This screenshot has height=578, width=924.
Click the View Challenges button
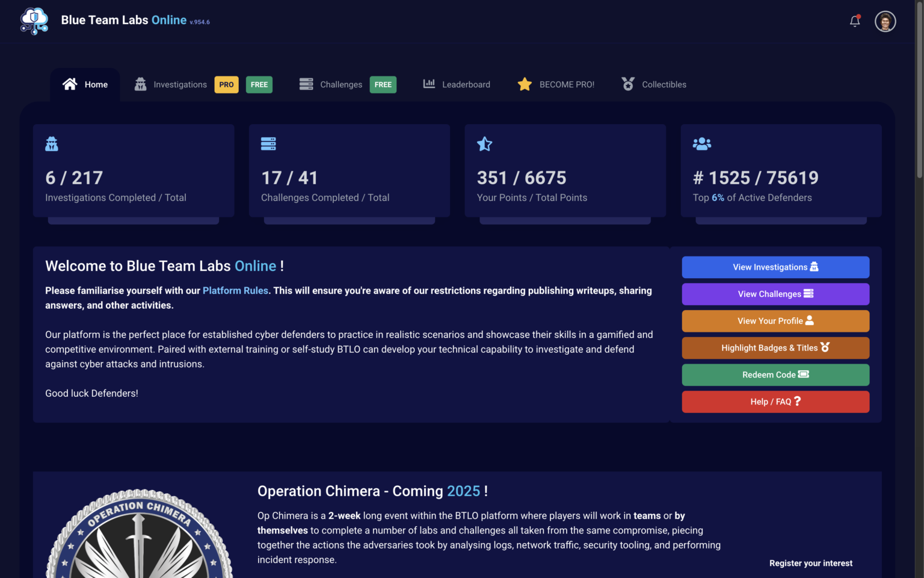click(775, 294)
